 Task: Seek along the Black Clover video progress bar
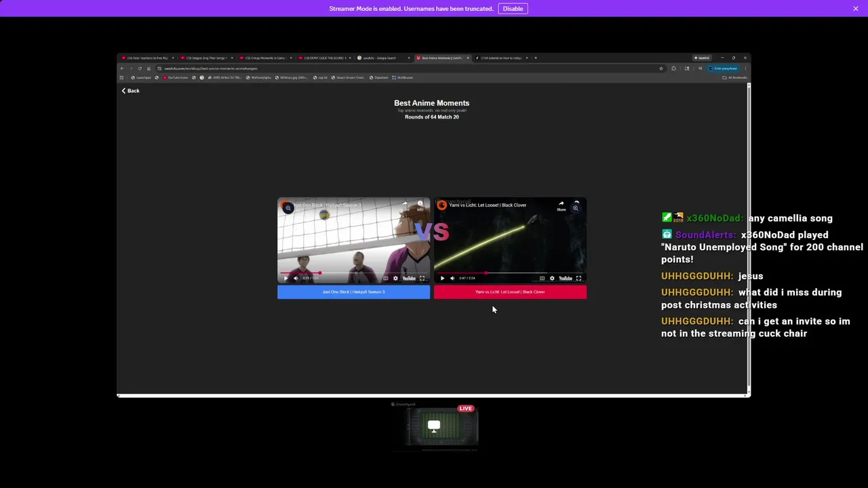click(510, 272)
